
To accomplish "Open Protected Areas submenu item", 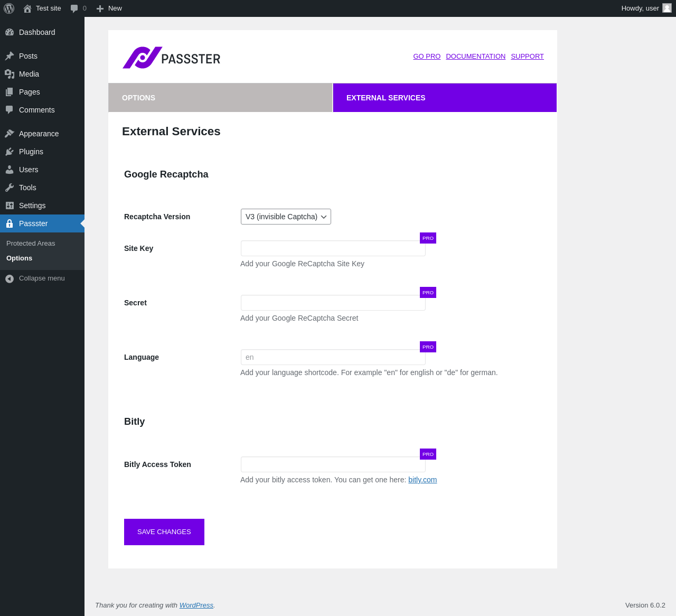I will (31, 244).
